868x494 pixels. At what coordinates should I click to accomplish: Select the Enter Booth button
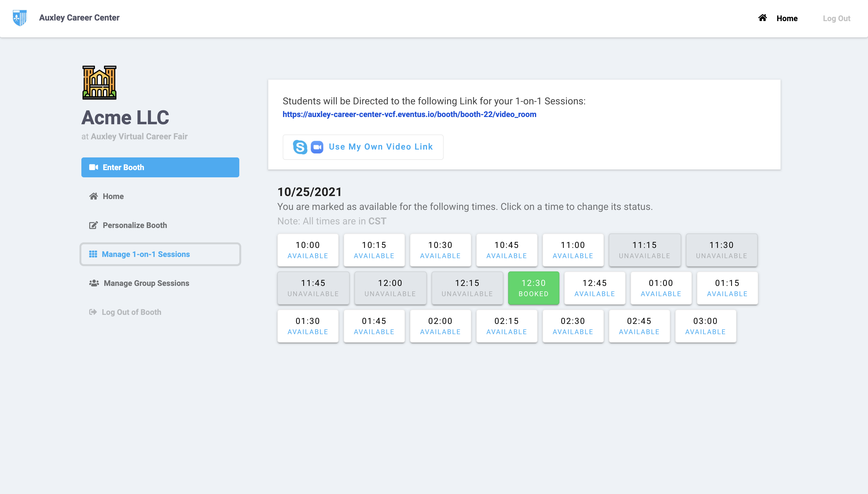coord(160,167)
